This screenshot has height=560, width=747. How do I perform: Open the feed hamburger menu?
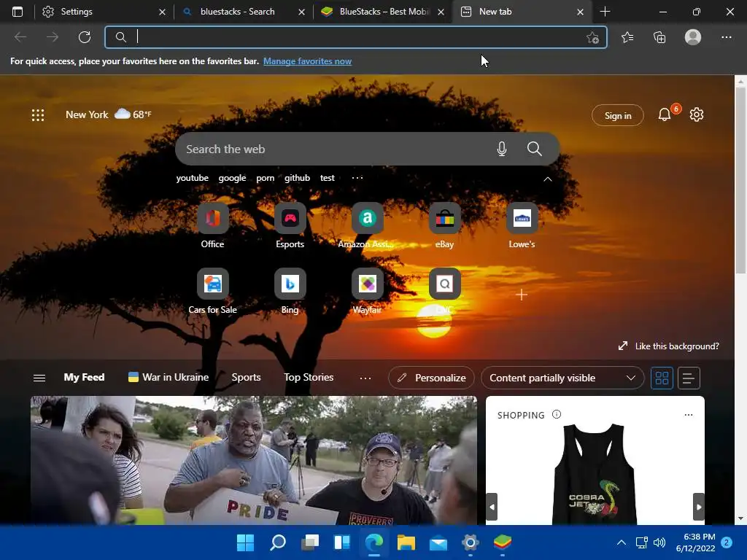[x=39, y=378]
